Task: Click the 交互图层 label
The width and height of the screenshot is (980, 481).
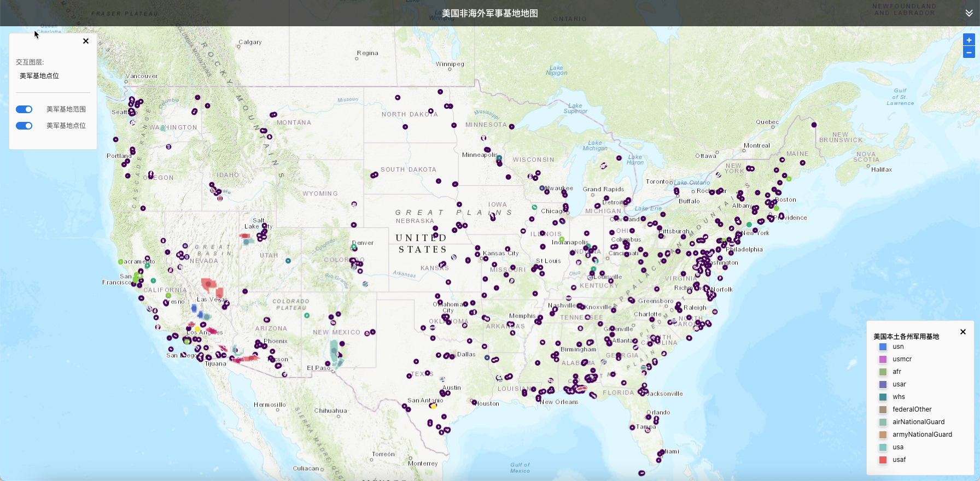Action: (x=30, y=62)
